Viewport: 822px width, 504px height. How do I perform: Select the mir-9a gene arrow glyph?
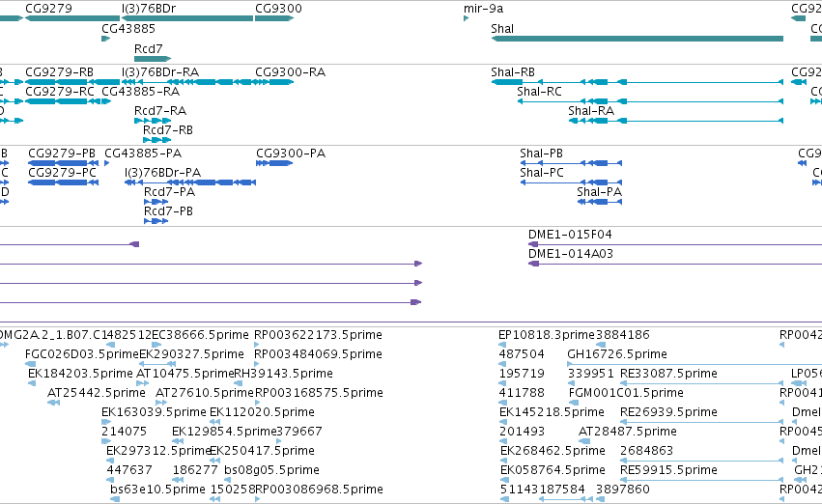pos(466,18)
